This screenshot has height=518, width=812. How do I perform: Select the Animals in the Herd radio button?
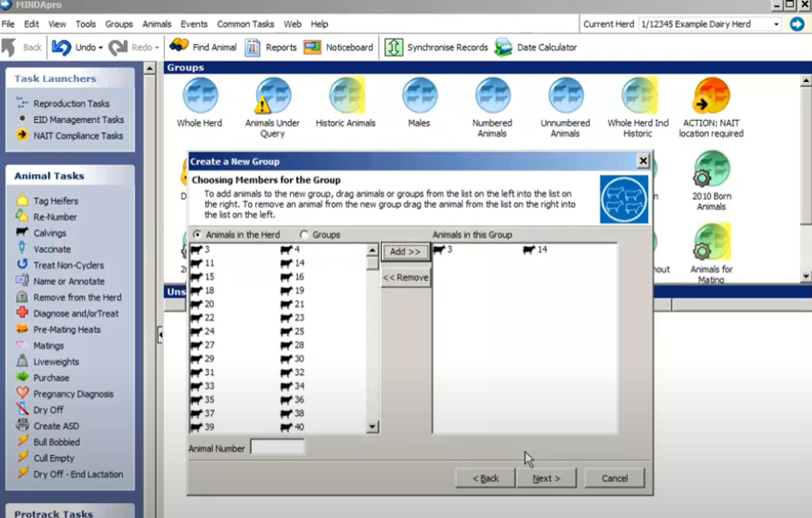coord(197,234)
